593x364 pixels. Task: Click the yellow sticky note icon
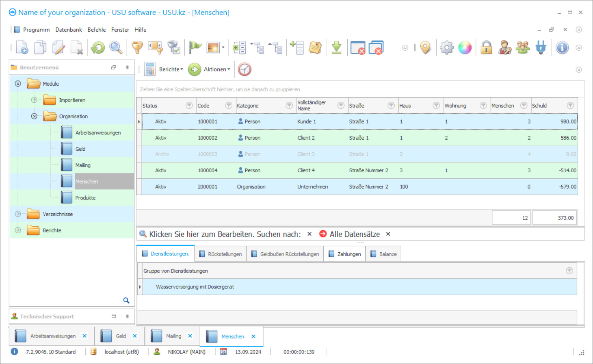[x=315, y=48]
